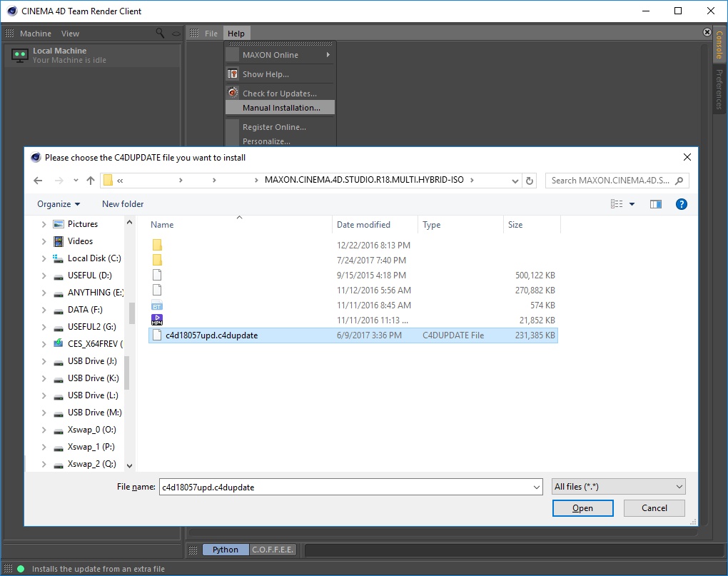The image size is (728, 576).
Task: Click the search magnifier icon in Machine panel
Action: tap(160, 33)
